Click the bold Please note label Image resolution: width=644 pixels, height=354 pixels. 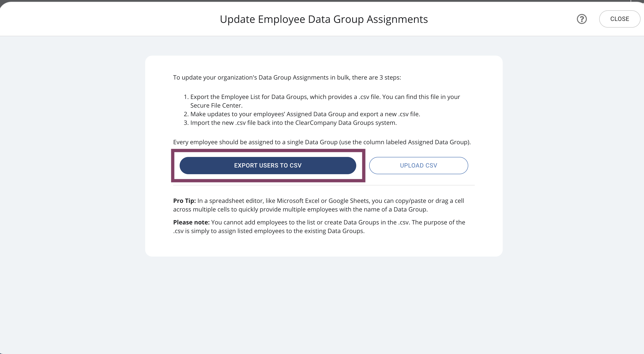pyautogui.click(x=191, y=222)
